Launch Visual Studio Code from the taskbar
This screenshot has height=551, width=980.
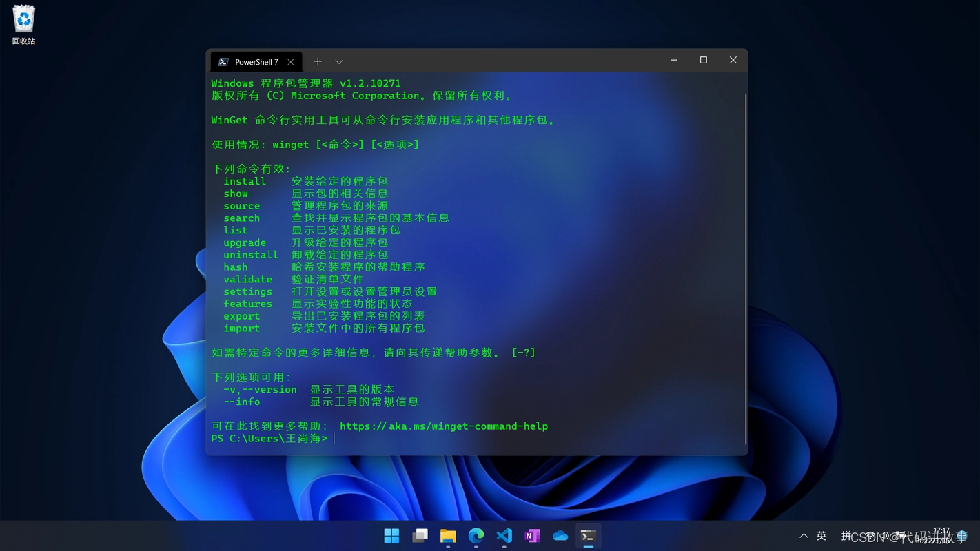504,535
